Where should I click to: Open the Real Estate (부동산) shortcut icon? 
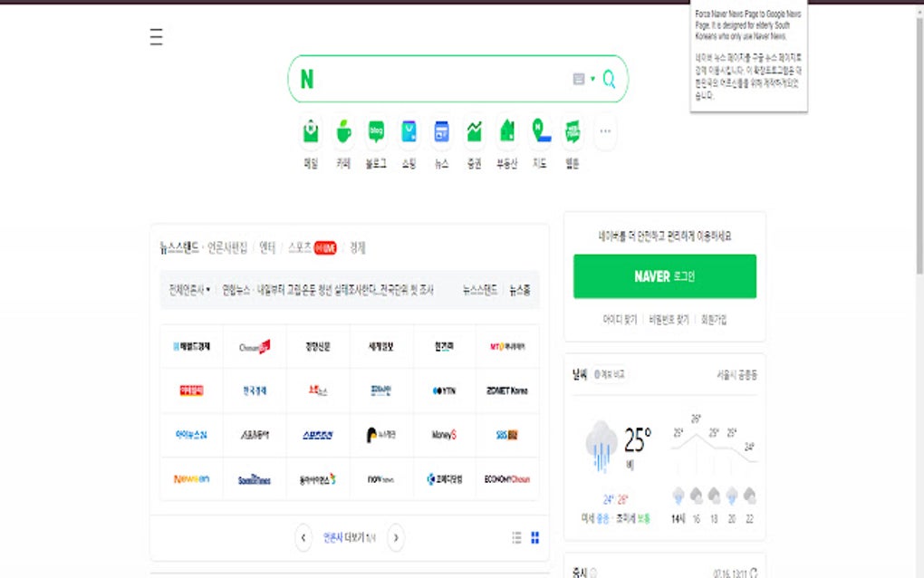506,131
